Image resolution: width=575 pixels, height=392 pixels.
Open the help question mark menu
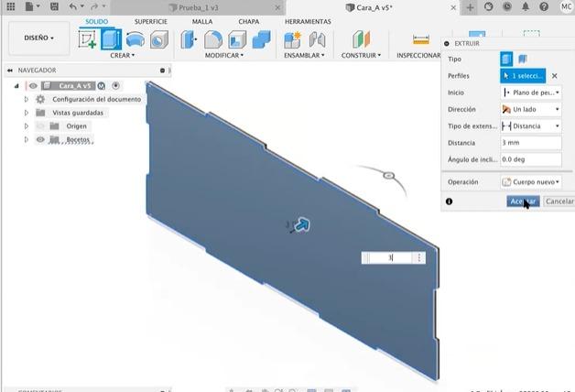[544, 6]
